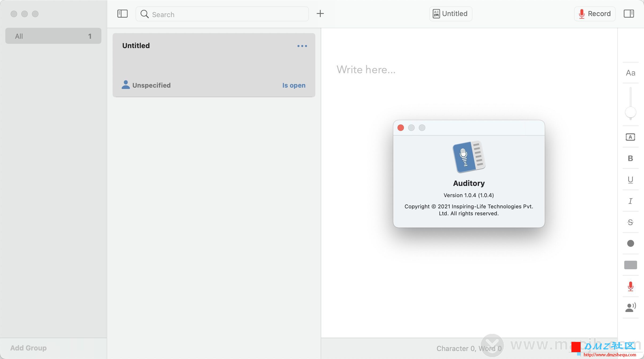Click the search magnifier icon

(x=144, y=14)
